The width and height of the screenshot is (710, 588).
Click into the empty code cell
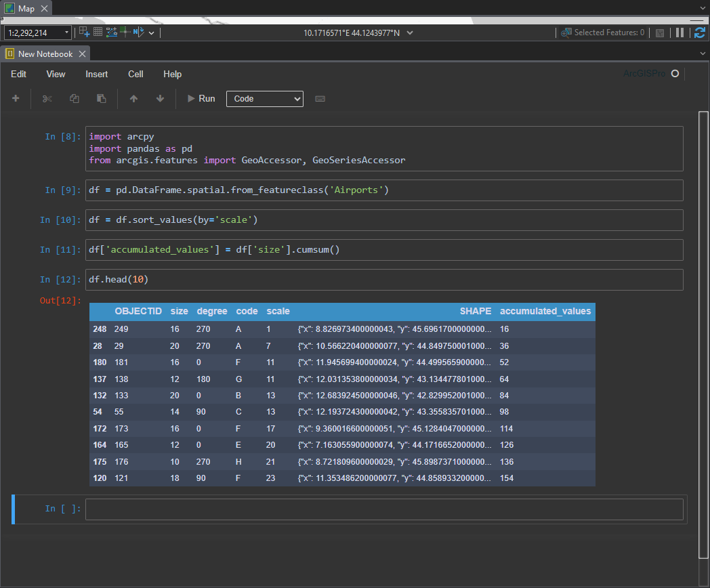383,509
